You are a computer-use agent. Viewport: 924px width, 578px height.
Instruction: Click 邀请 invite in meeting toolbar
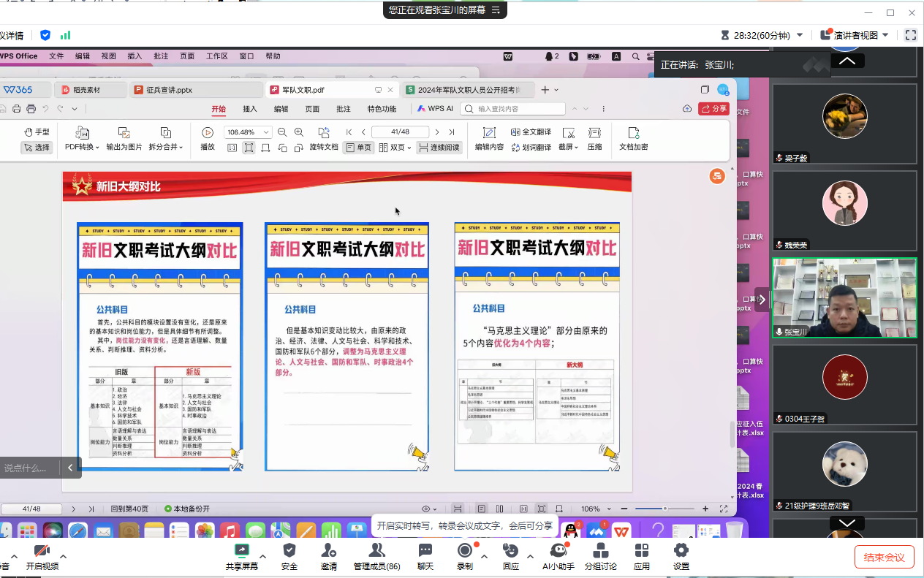click(329, 557)
